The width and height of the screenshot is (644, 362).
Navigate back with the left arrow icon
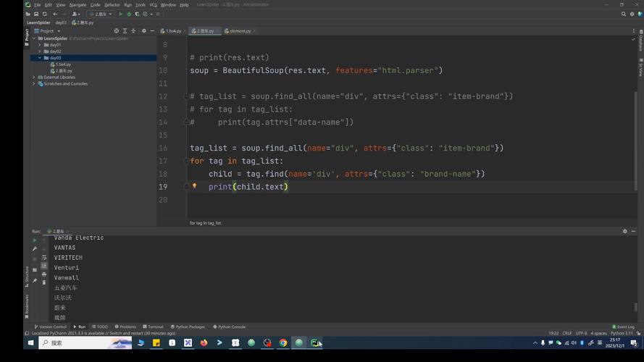pyautogui.click(x=55, y=14)
